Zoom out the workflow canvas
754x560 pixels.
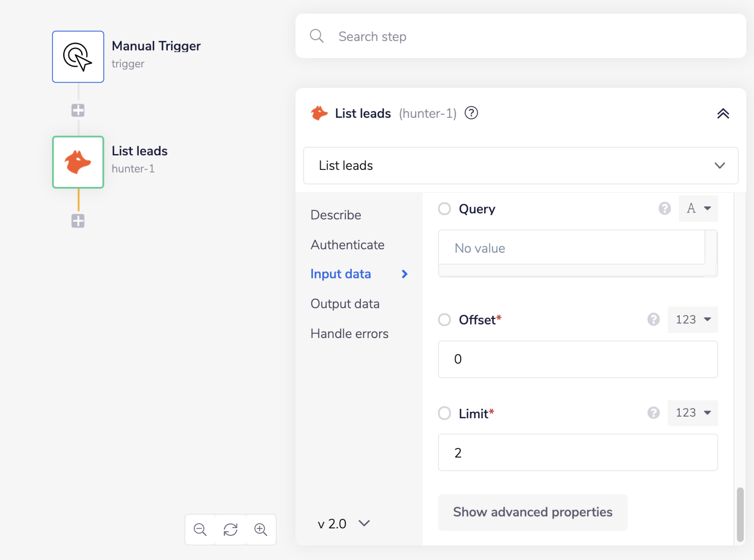click(x=200, y=529)
